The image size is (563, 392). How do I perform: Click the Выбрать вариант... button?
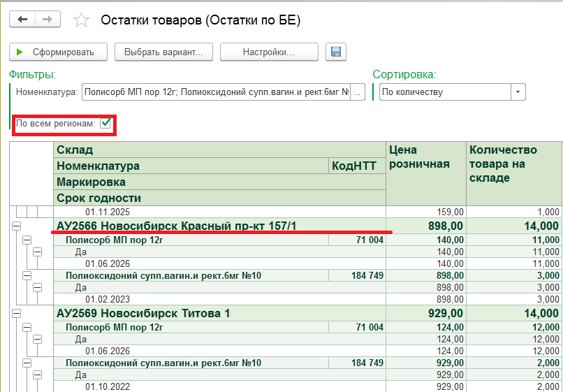[163, 52]
